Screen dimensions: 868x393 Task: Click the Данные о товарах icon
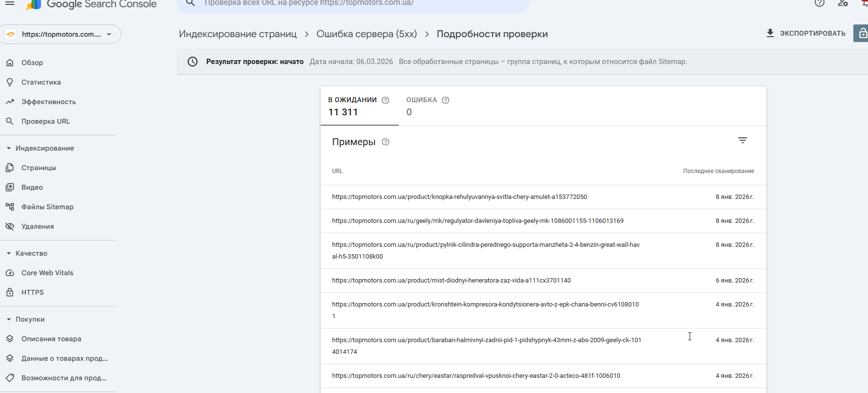(x=10, y=358)
